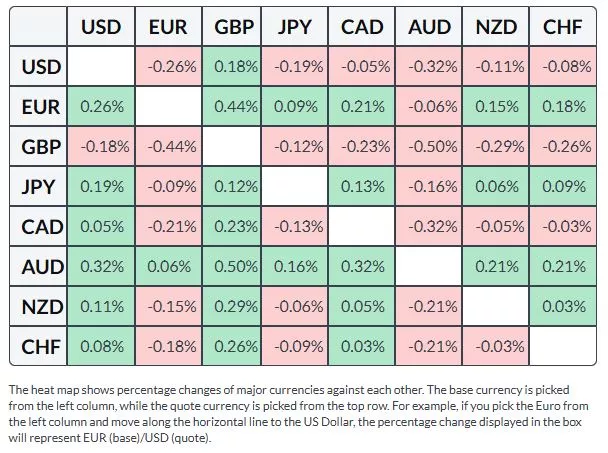
Task: Select the 0.44% EUR/GBP cell
Action: pos(233,106)
